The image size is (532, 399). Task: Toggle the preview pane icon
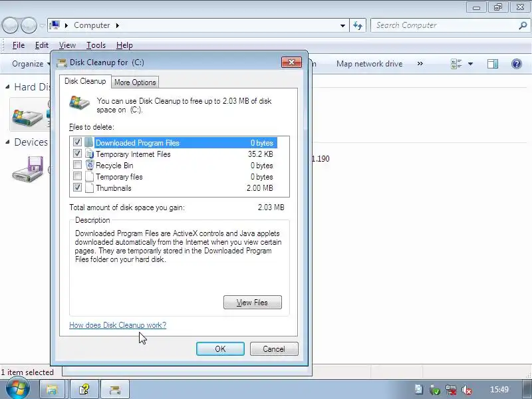493,64
